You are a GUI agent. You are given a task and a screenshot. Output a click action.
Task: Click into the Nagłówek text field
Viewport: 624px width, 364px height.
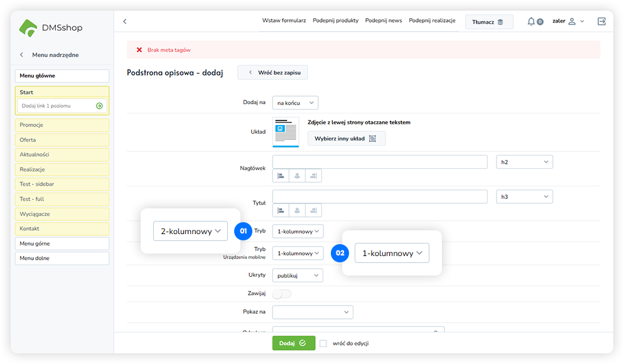pos(380,162)
